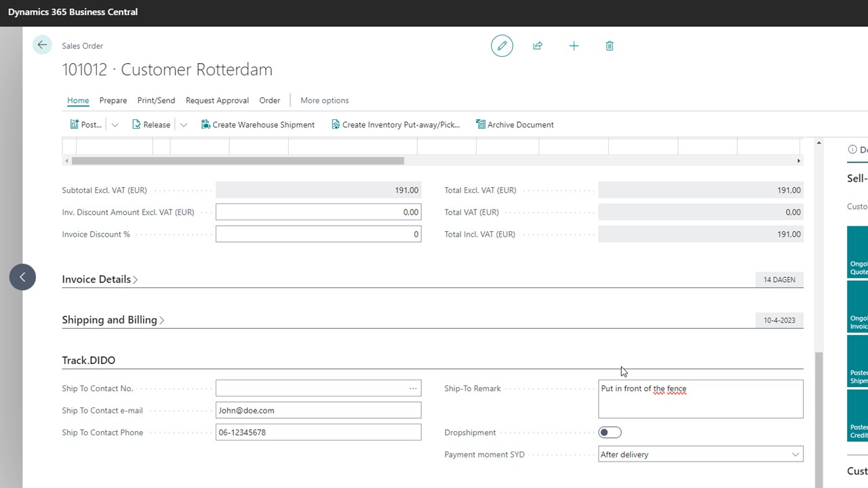Click Create Warehouse Shipment
The image size is (868, 488).
point(258,125)
